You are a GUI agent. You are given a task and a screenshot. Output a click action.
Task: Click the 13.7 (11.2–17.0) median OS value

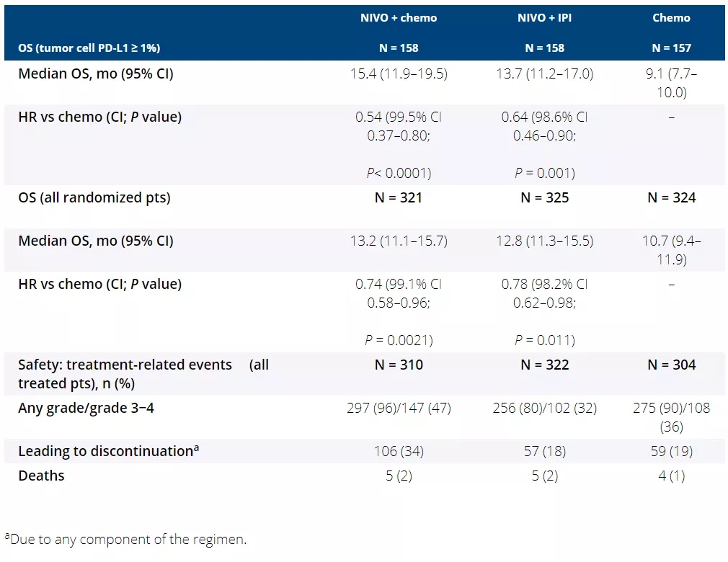pyautogui.click(x=547, y=73)
